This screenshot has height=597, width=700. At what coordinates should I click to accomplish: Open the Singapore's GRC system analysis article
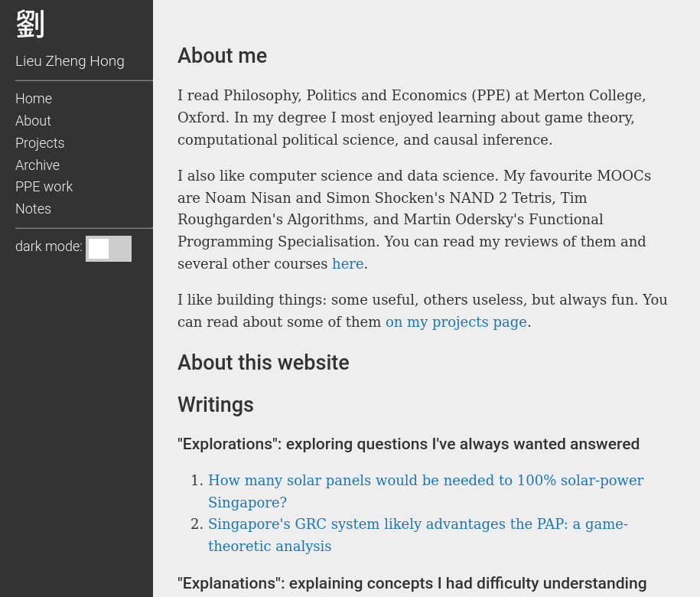[418, 535]
